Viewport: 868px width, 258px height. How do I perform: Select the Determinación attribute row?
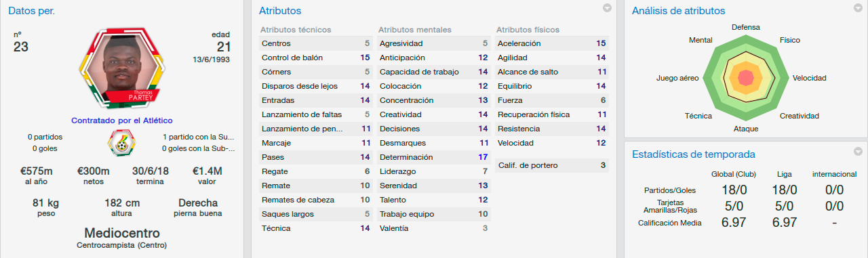434,157
